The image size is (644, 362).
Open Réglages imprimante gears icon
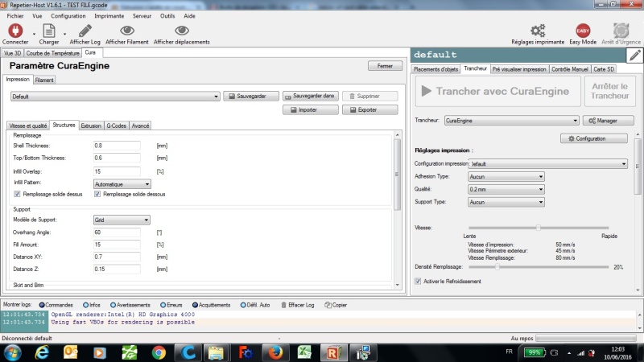[538, 31]
